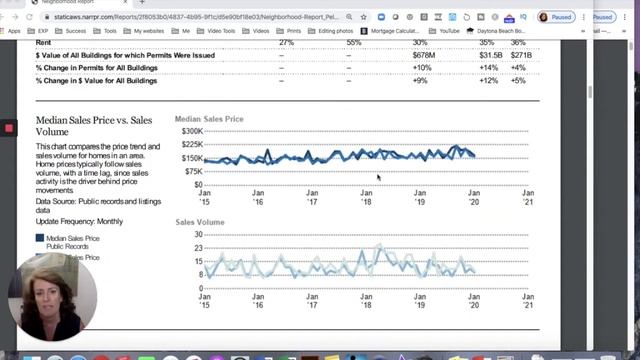
Task: Click 'Data Source: Public records and listings data'
Action: 98,206
